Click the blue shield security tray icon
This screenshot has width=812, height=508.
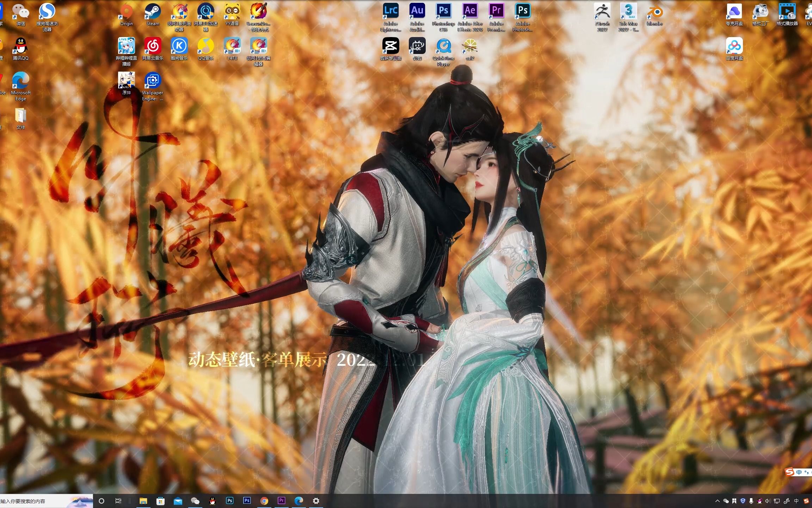click(743, 501)
